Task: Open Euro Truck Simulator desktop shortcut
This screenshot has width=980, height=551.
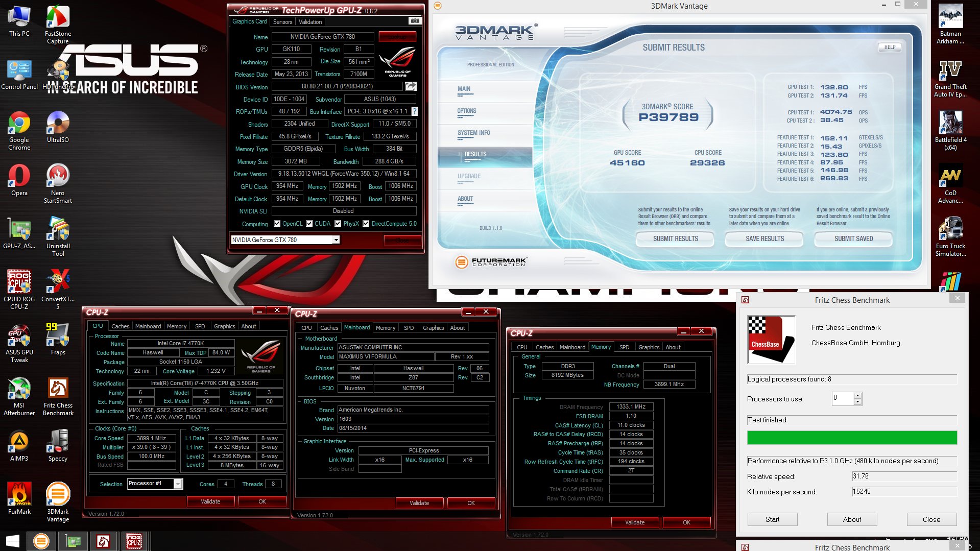Action: (x=950, y=236)
